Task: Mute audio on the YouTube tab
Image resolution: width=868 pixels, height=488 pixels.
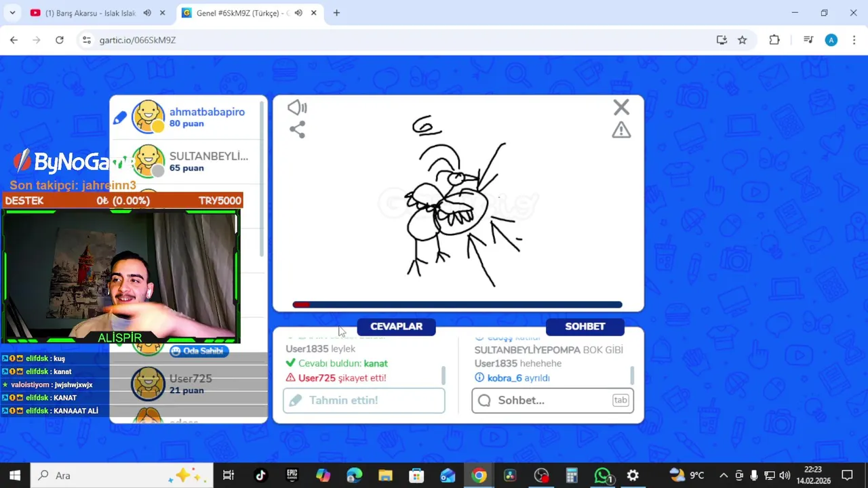Action: pyautogui.click(x=147, y=13)
